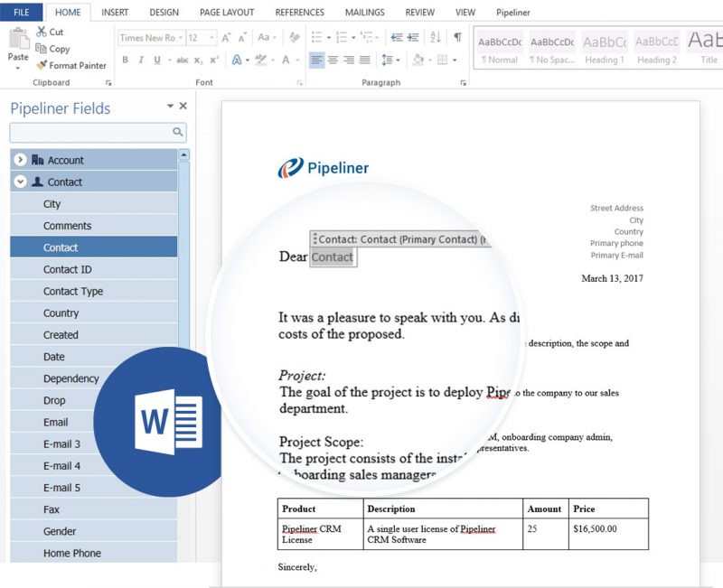Click the multilevel list icon
723x588 pixels.
click(x=367, y=37)
